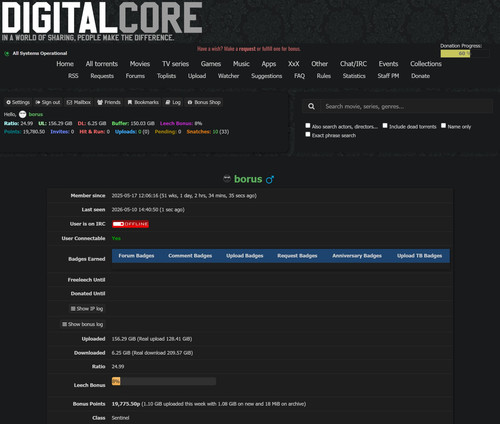Switch to Request Badges tab
Screen dimensions: 500x424
[297, 256]
